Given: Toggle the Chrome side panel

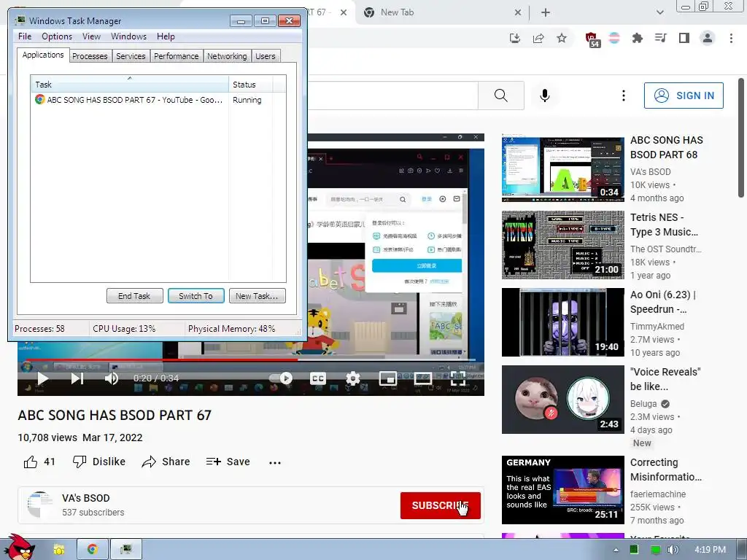Looking at the screenshot, I should point(684,38).
